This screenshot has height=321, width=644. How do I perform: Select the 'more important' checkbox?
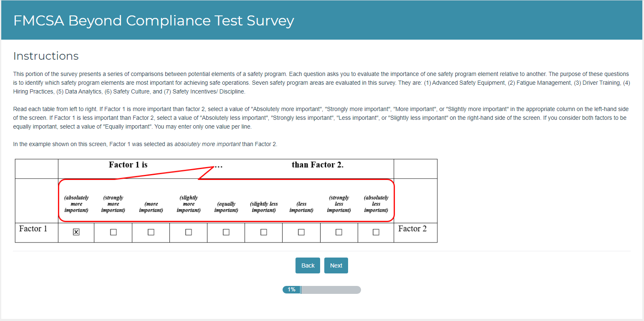point(151,232)
